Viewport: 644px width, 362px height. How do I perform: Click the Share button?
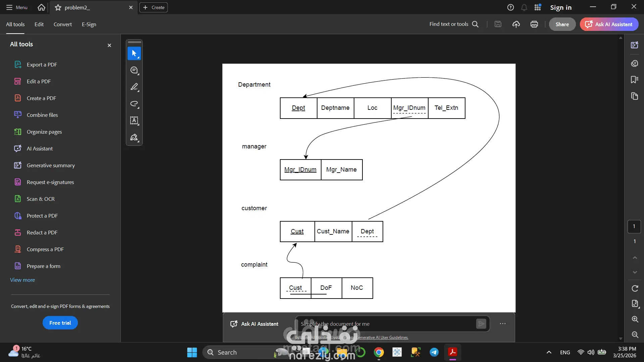click(562, 24)
